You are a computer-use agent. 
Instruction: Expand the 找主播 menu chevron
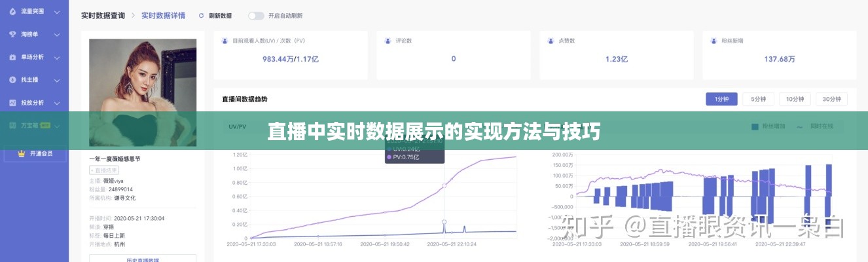(57, 80)
